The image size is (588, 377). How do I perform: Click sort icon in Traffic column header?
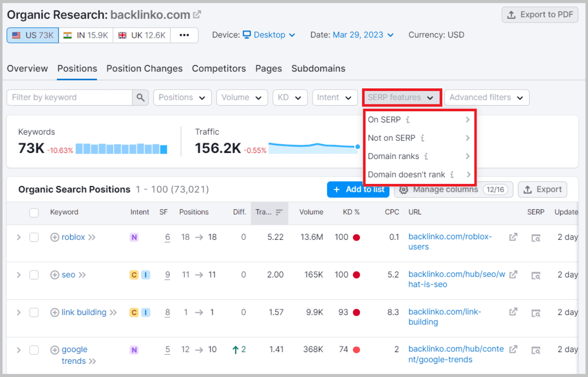[x=279, y=212]
